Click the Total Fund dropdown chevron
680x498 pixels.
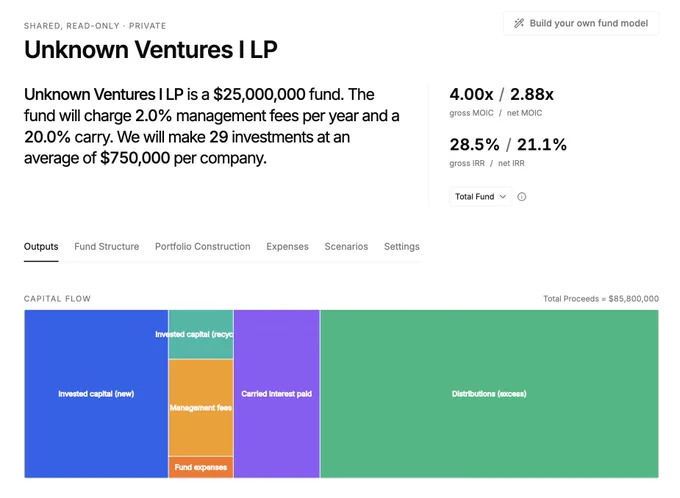(503, 197)
